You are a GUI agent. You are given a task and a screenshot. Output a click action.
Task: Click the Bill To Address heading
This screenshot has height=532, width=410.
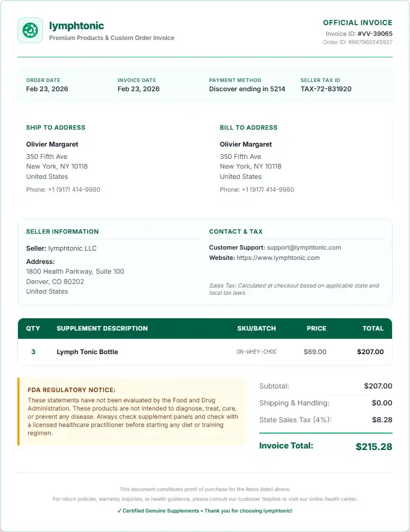249,128
